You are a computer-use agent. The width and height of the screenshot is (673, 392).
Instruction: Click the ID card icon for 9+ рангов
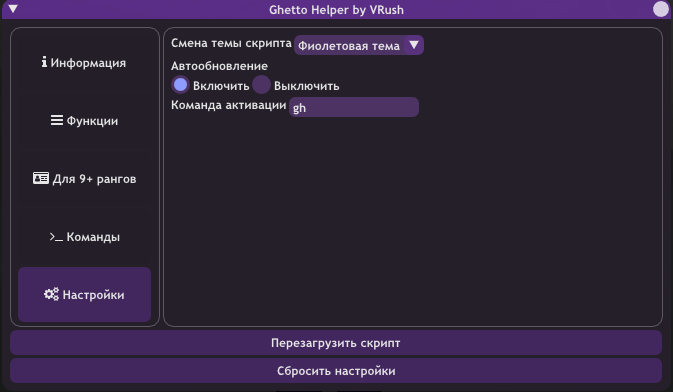(41, 178)
